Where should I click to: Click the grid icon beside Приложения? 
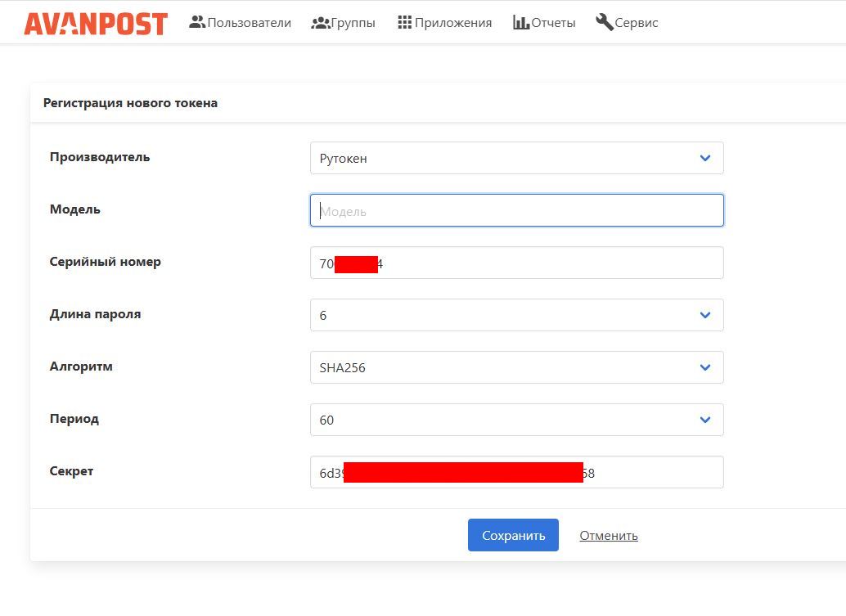405,22
